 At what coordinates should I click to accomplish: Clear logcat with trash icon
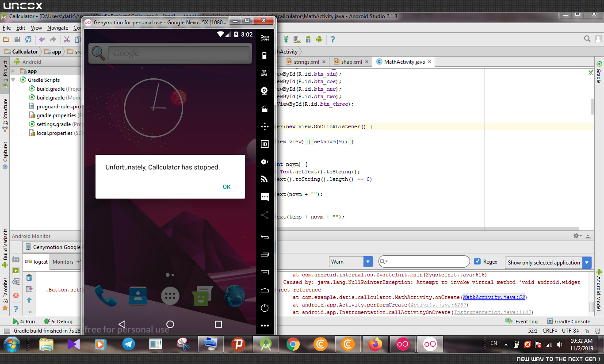click(29, 278)
